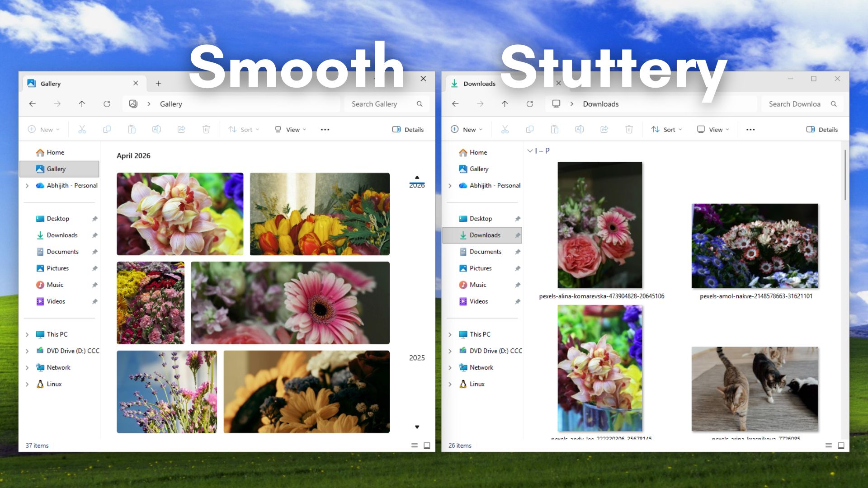Click the New button in the Downloads window

[467, 129]
